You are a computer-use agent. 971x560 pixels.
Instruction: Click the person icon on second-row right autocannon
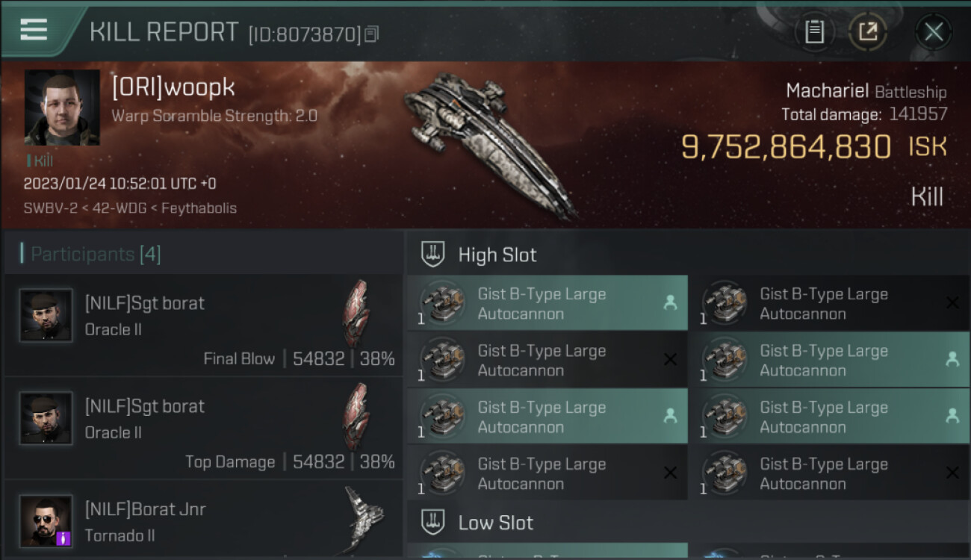(952, 359)
